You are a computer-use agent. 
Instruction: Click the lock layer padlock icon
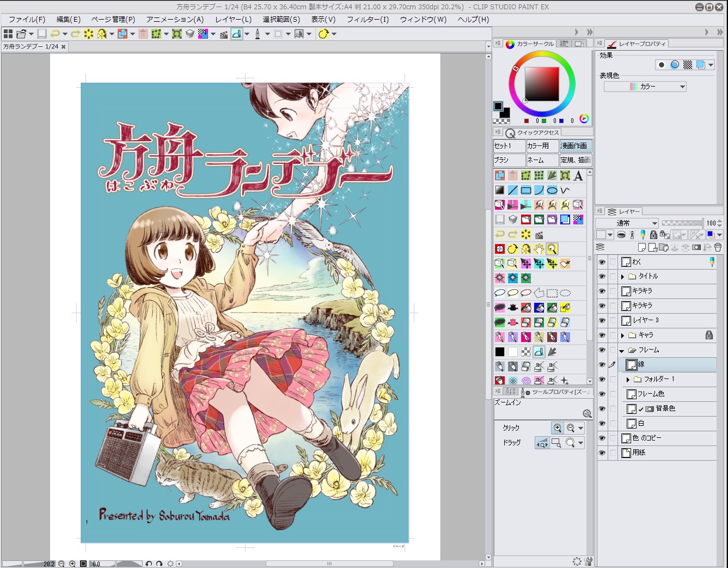click(653, 235)
